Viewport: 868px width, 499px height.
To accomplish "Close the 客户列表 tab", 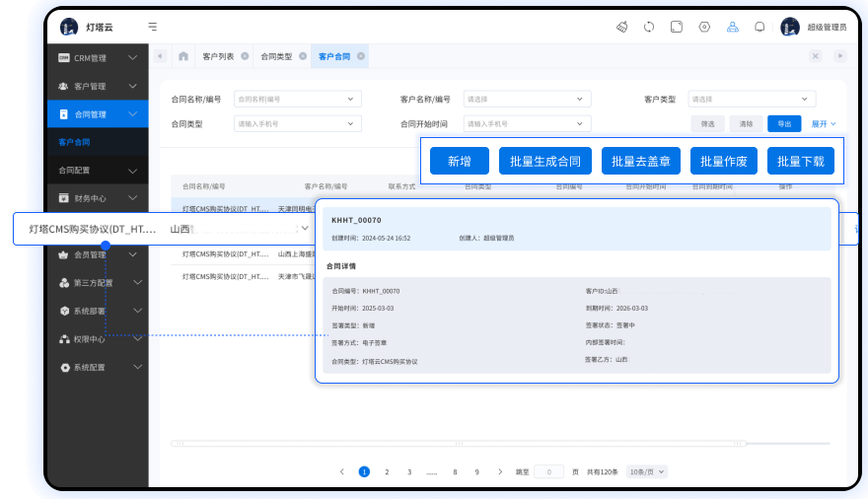I will click(244, 56).
